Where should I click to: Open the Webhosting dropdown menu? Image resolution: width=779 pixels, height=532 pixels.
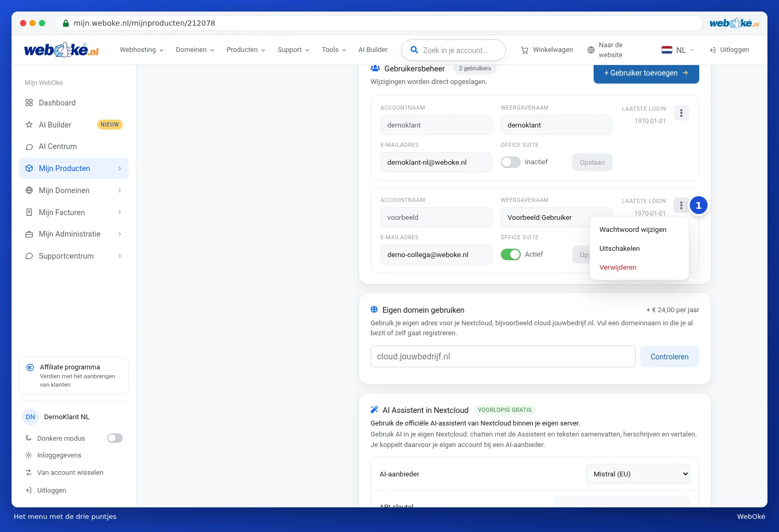pyautogui.click(x=142, y=50)
